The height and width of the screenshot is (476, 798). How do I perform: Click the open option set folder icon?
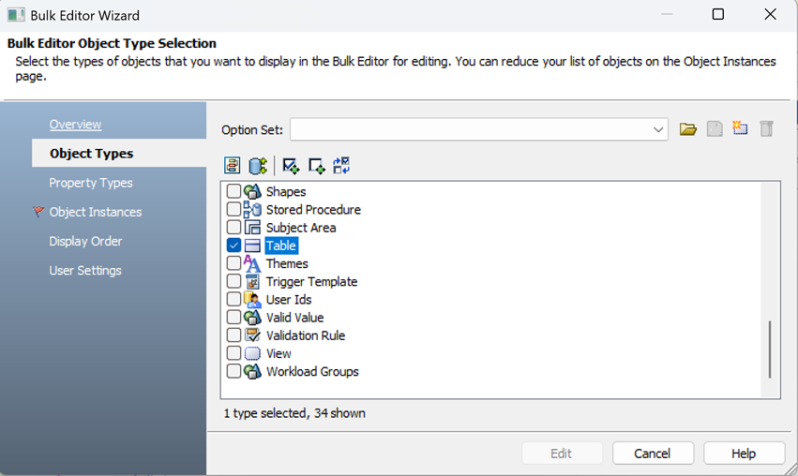(688, 129)
